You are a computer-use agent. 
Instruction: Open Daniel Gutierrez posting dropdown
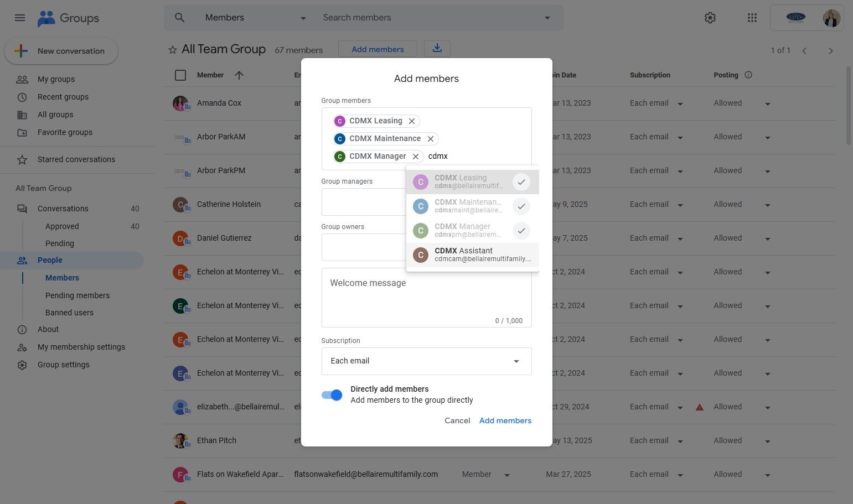(x=768, y=239)
